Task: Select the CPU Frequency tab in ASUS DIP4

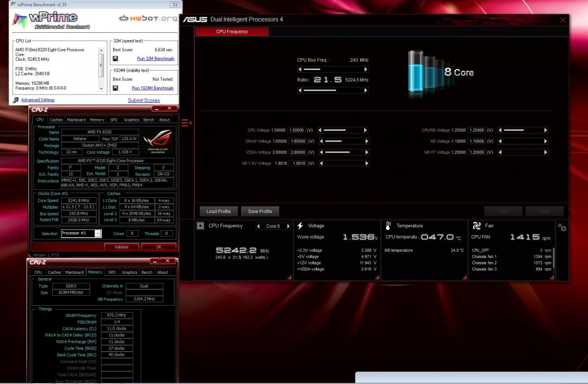Action: click(232, 31)
